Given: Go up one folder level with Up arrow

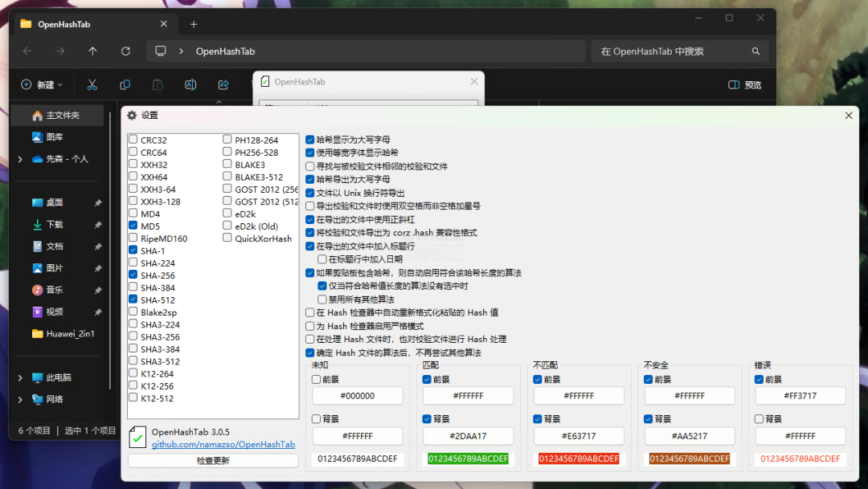Looking at the screenshot, I should click(92, 51).
